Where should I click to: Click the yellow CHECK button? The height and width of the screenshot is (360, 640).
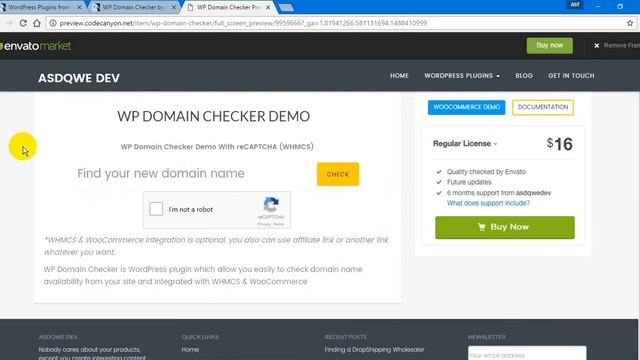tap(338, 174)
